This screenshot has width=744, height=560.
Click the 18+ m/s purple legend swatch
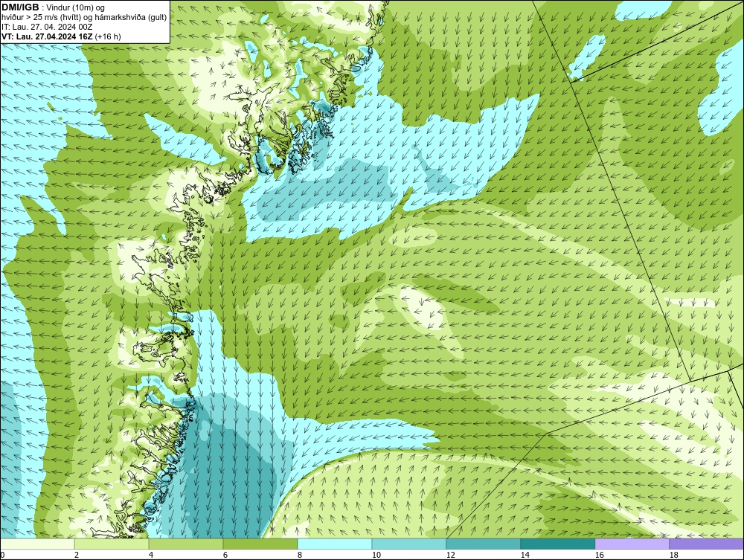point(706,544)
